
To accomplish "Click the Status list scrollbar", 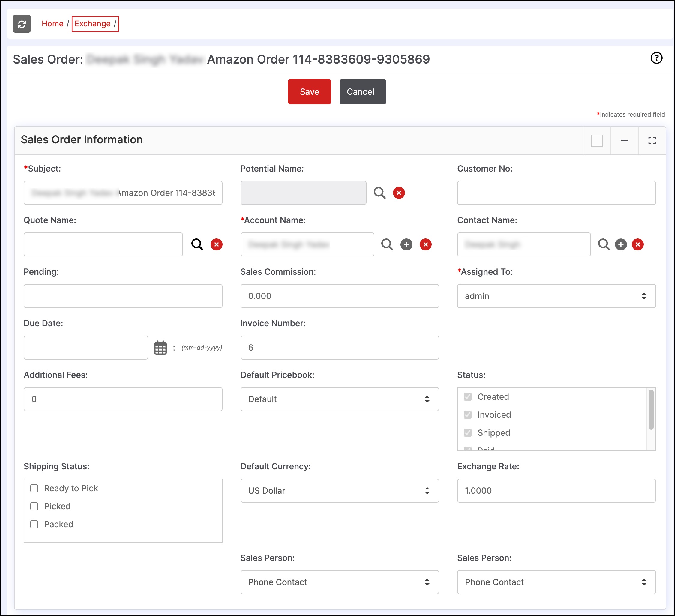I will [x=651, y=409].
